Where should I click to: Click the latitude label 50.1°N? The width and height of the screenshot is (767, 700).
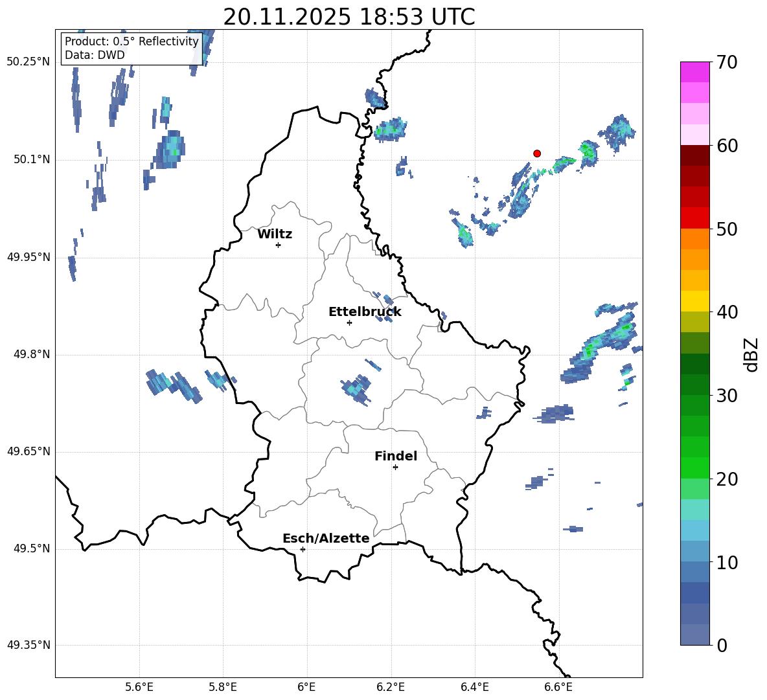click(32, 160)
